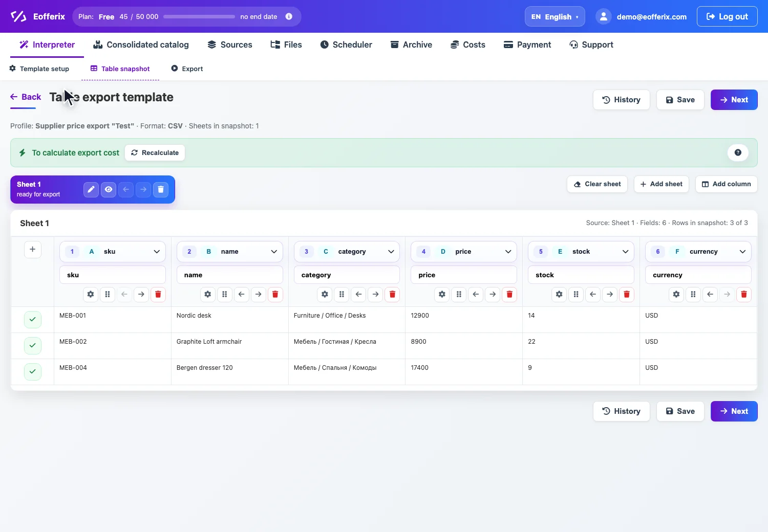The width and height of the screenshot is (768, 532).
Task: Edit Sheet 1 with pencil icon
Action: [91, 189]
